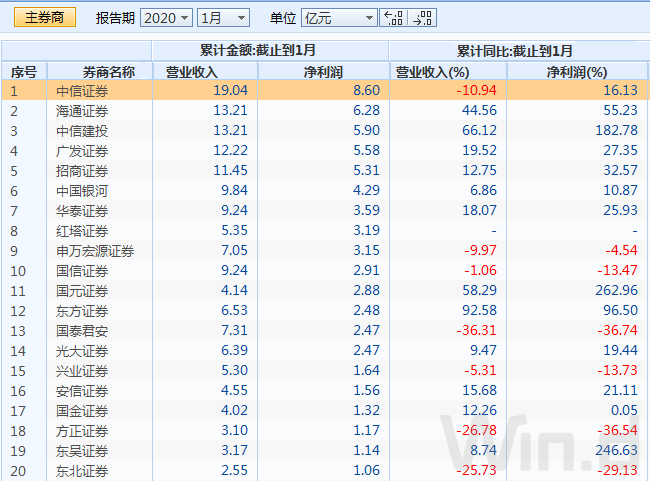This screenshot has height=487, width=650.
Task: Select the 兴业证券 row
Action: (324, 370)
